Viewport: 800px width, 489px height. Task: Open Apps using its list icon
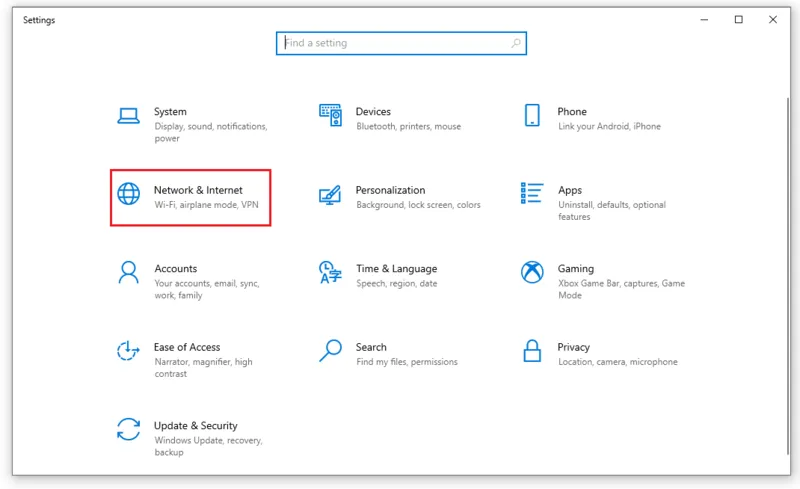[532, 193]
